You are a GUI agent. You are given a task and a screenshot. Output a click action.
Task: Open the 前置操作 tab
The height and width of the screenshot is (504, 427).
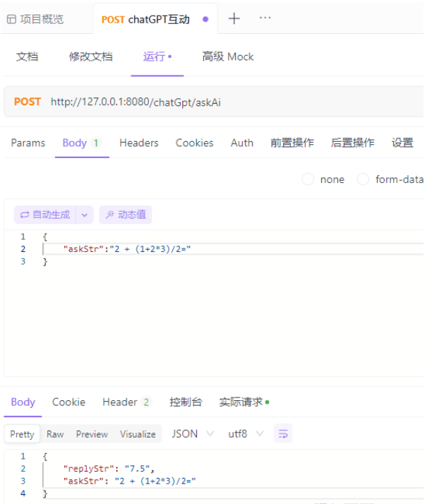[291, 143]
